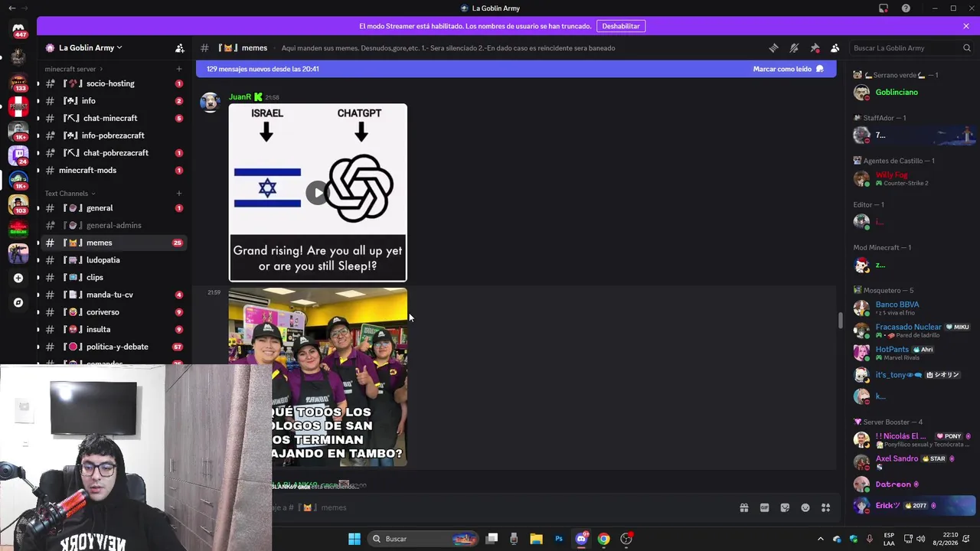Viewport: 980px width, 551px height.
Task: Click JuanR's avatar in chat
Action: point(210,103)
